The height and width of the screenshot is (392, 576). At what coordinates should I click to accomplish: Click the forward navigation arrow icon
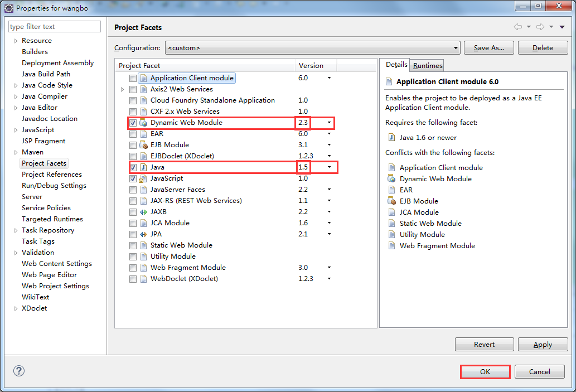pos(540,27)
